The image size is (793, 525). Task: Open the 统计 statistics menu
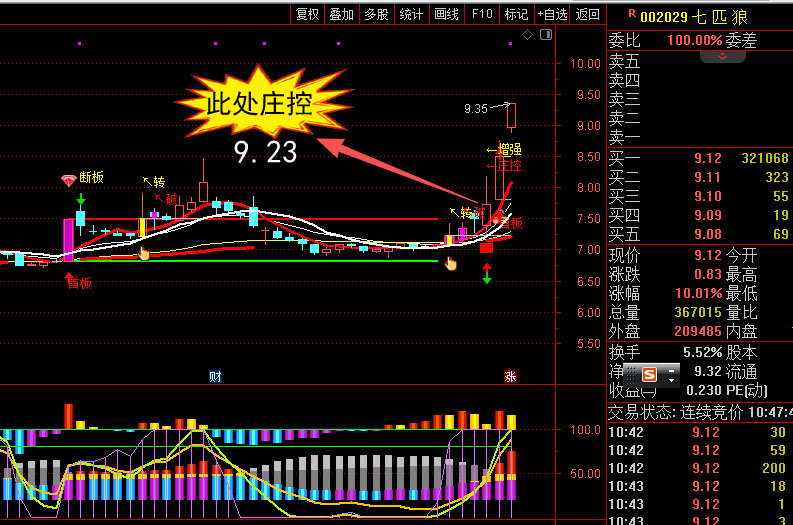point(411,14)
